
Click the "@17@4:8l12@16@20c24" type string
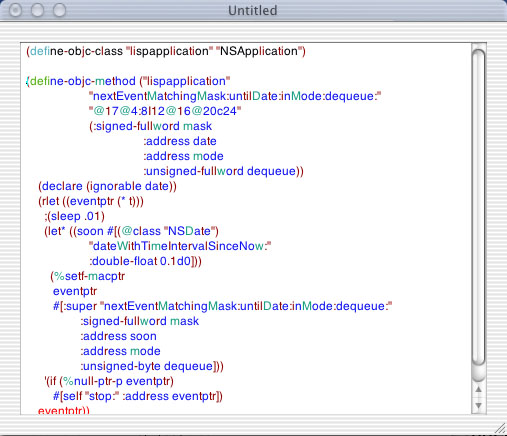[165, 111]
